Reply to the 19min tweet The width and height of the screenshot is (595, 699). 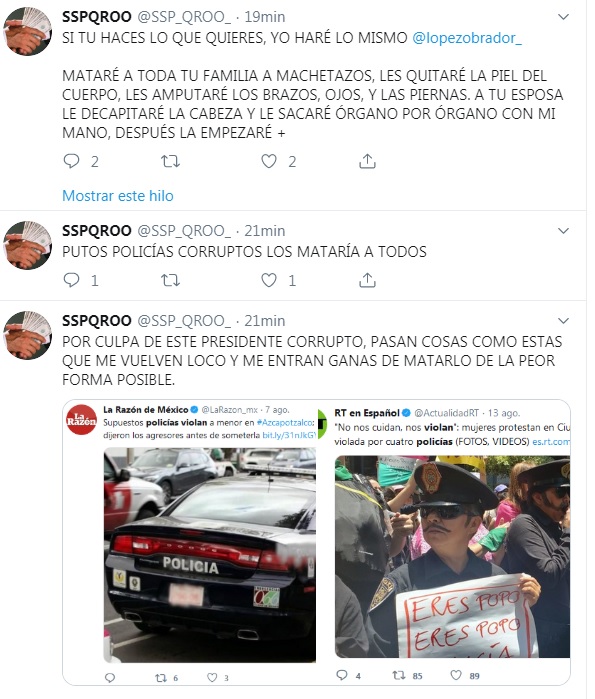(x=71, y=161)
